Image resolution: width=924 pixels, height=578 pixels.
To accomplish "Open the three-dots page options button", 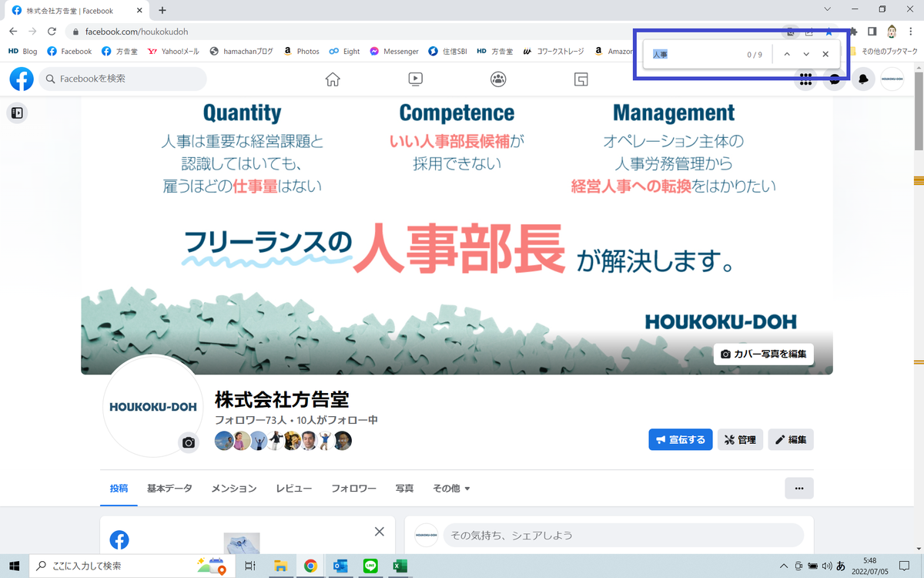I will click(x=799, y=488).
